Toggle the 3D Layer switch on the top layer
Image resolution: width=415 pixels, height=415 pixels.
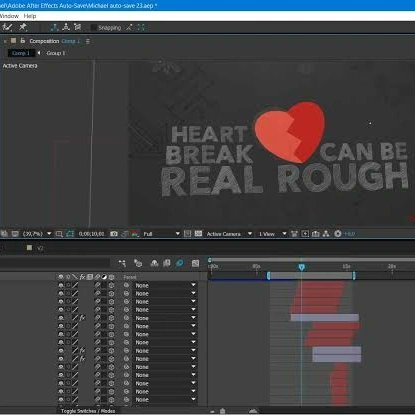tap(111, 285)
